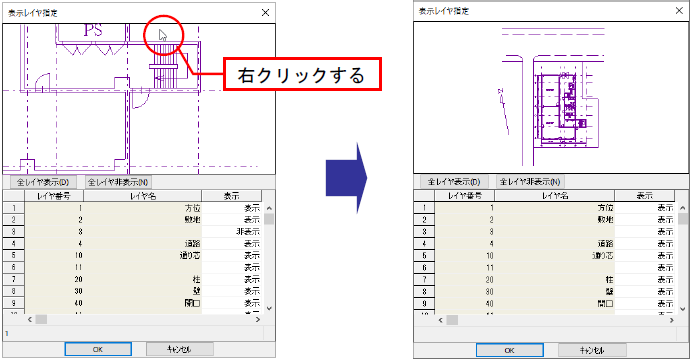Select the 表示 column header in right table
The image size is (691, 360).
tap(644, 196)
